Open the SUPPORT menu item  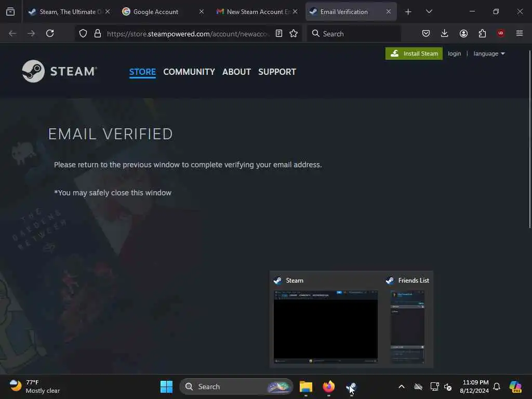point(277,72)
